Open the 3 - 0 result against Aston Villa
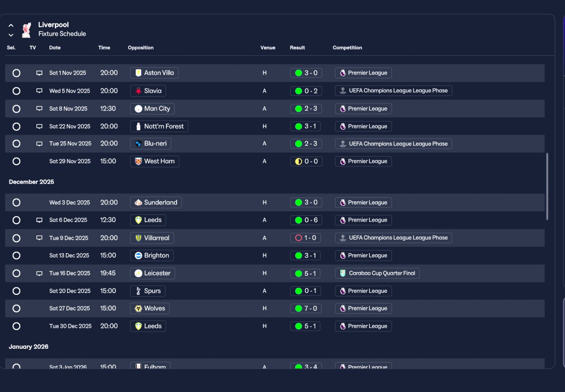This screenshot has width=565, height=392. click(x=306, y=73)
